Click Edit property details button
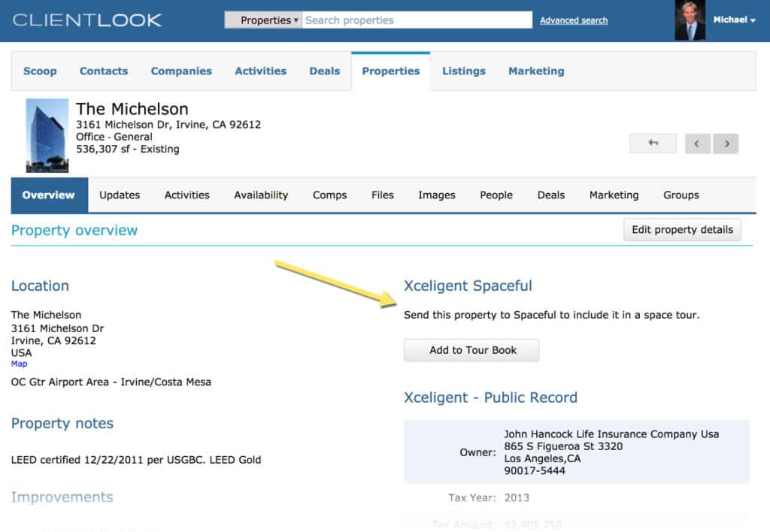The image size is (770, 532). 682,230
